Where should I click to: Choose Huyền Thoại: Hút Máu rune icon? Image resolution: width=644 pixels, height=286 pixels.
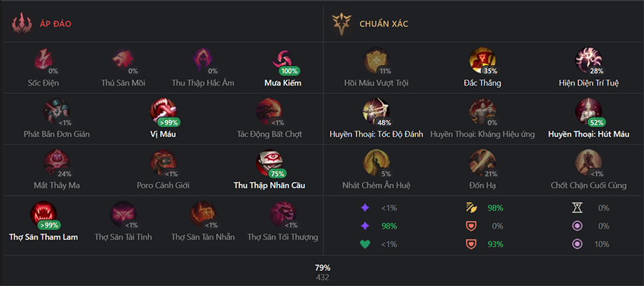pyautogui.click(x=588, y=112)
